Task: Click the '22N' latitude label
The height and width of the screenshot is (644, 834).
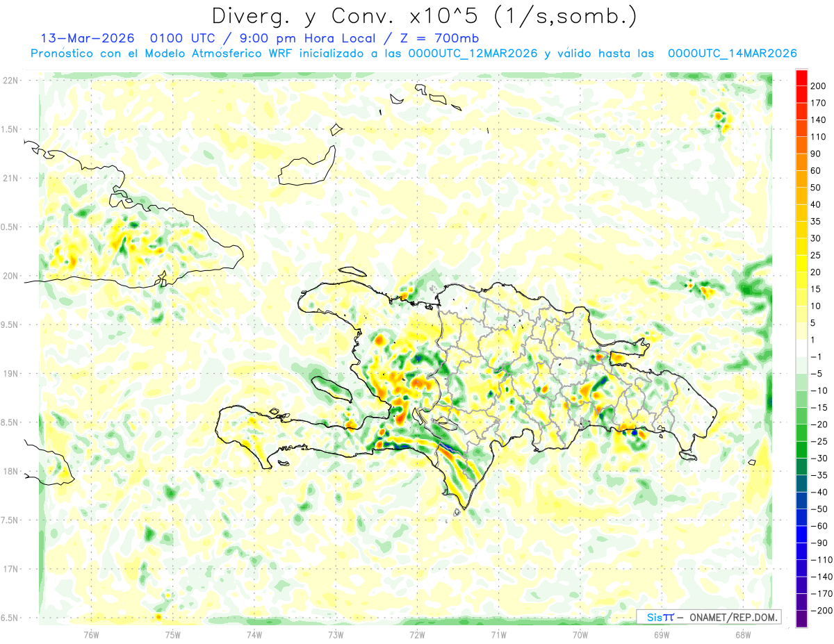Action: (12, 80)
